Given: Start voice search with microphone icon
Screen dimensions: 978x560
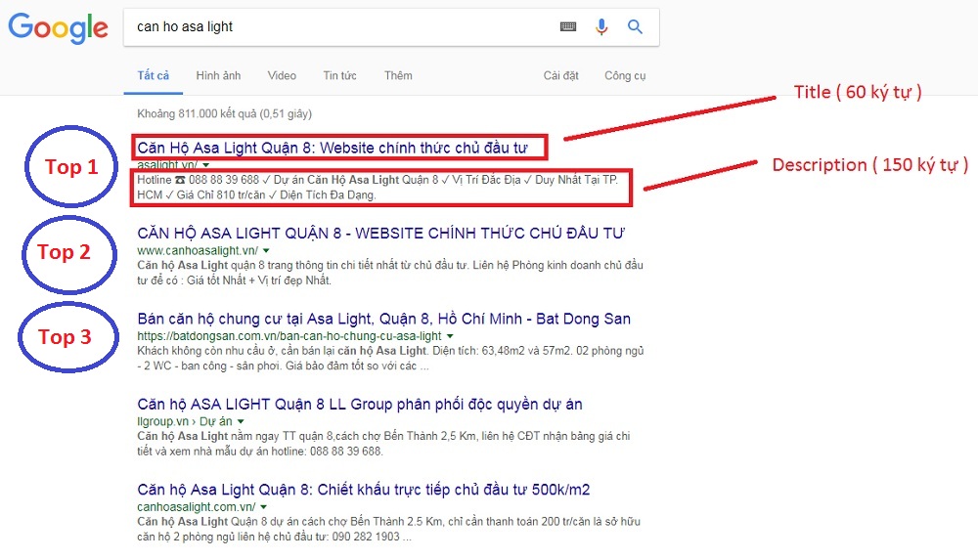Looking at the screenshot, I should click(601, 27).
